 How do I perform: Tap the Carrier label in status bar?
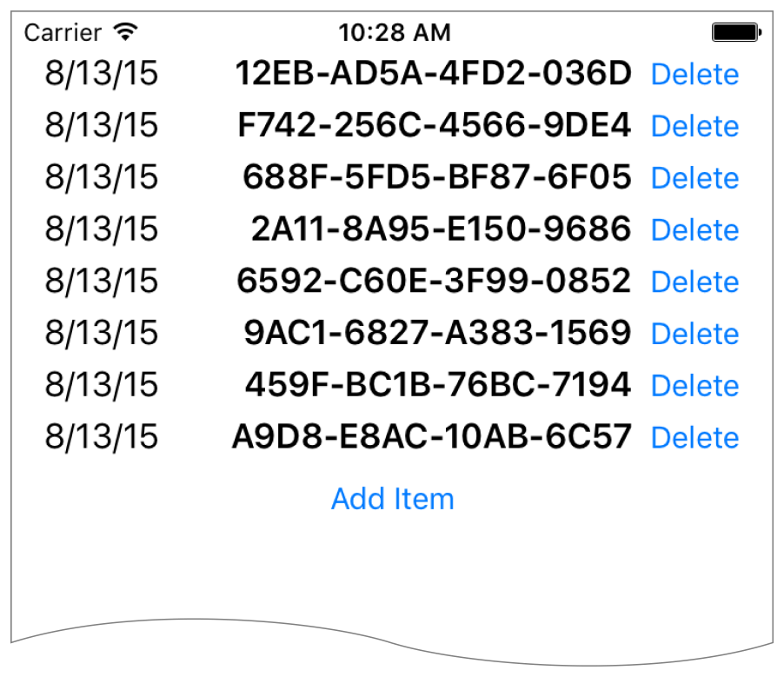coord(62,33)
